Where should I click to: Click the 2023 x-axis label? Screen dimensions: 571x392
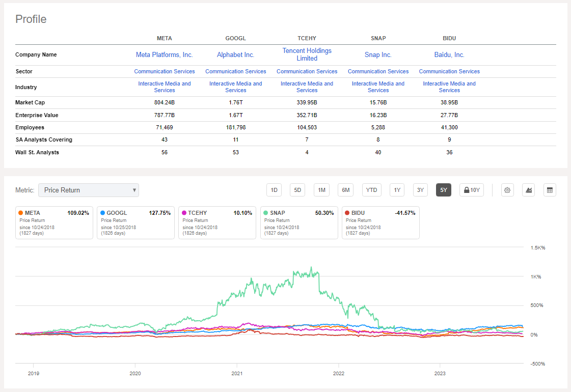pyautogui.click(x=440, y=373)
